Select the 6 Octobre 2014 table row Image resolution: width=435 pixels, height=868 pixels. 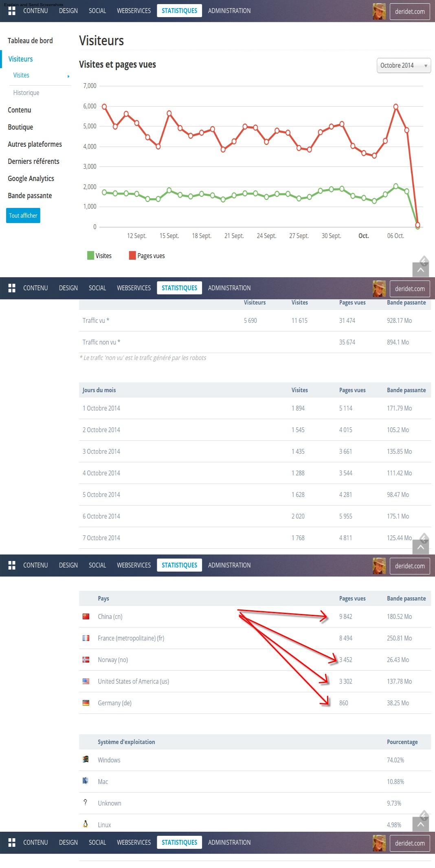point(255,516)
